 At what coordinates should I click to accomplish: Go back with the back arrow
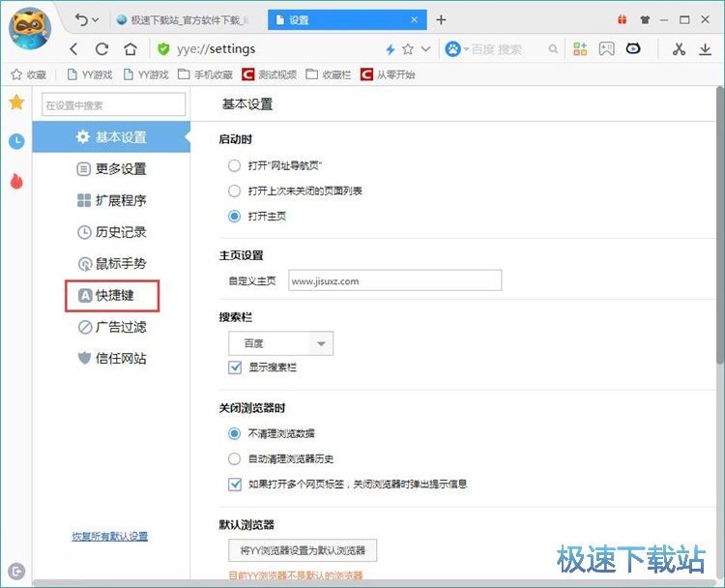tap(74, 49)
